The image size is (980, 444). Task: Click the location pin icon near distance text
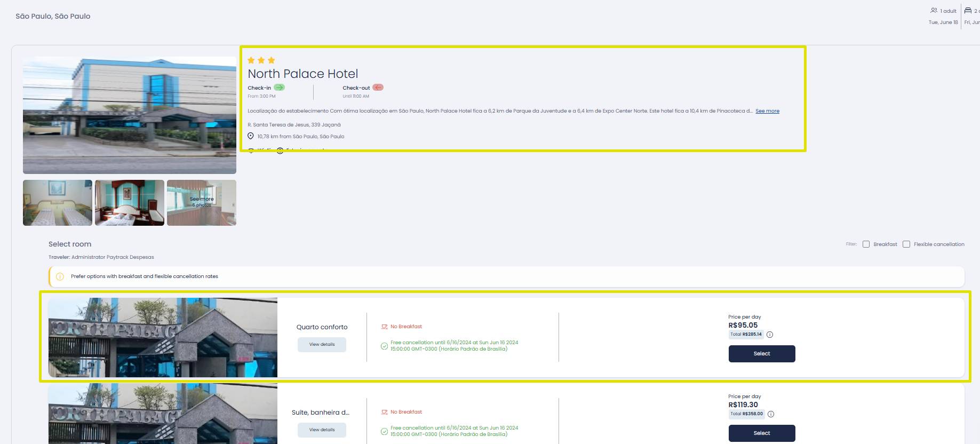251,136
